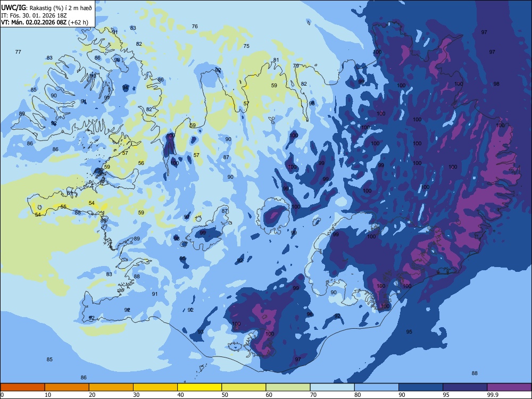Click the legend tick label '40'
The width and height of the screenshot is (532, 399).
click(x=180, y=395)
